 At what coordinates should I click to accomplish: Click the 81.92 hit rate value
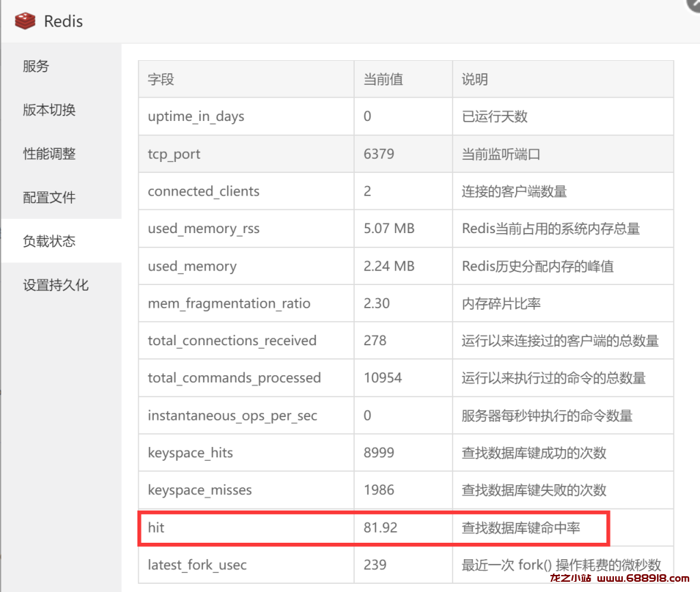click(x=380, y=528)
